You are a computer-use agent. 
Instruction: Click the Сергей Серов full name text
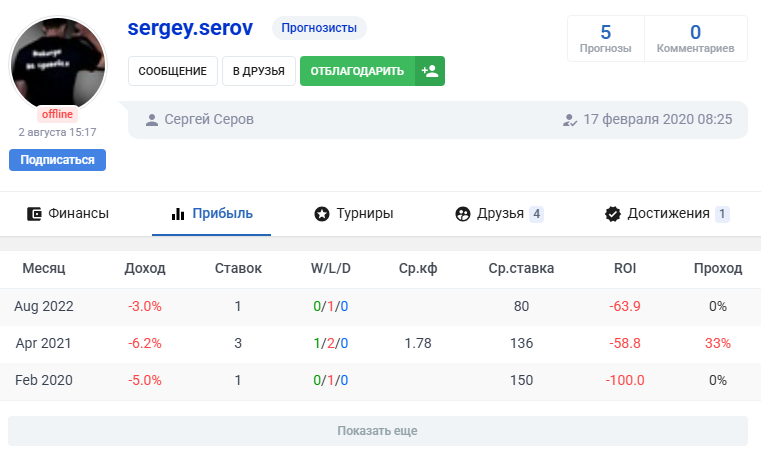coord(209,119)
